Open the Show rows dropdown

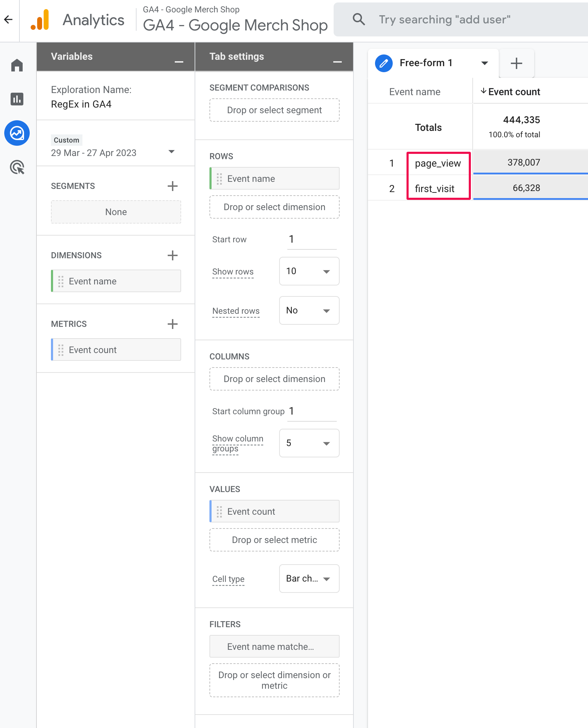point(309,271)
